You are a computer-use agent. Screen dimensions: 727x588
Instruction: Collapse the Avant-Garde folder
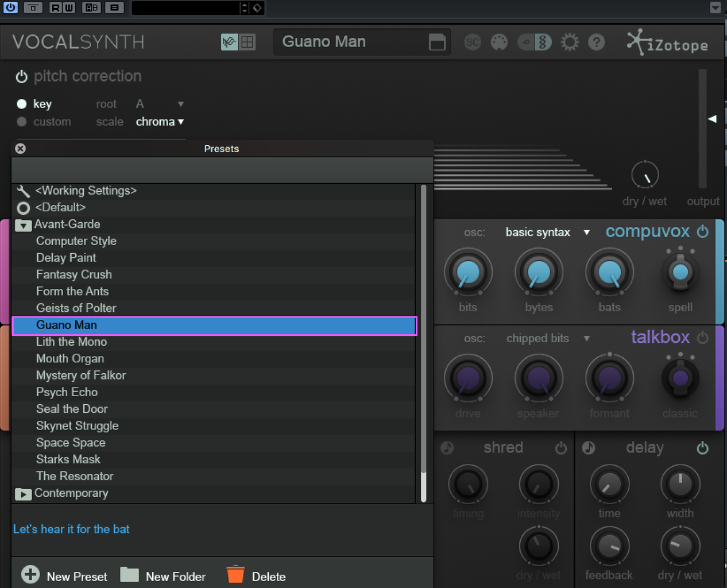pos(23,225)
